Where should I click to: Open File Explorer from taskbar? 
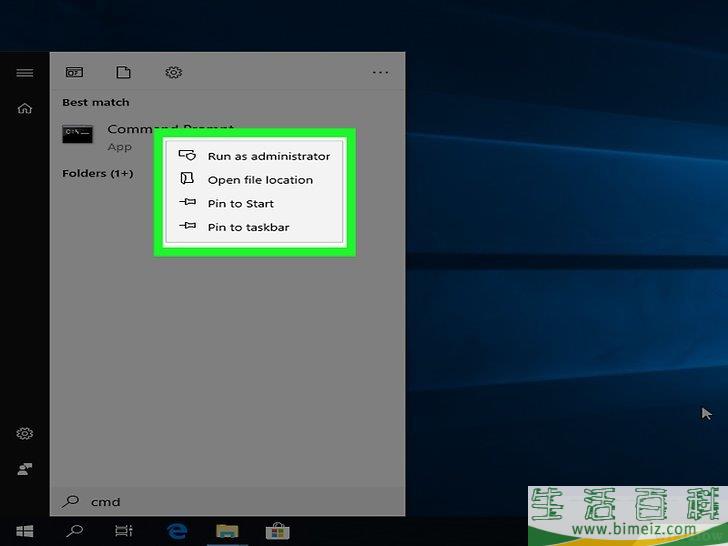(227, 531)
